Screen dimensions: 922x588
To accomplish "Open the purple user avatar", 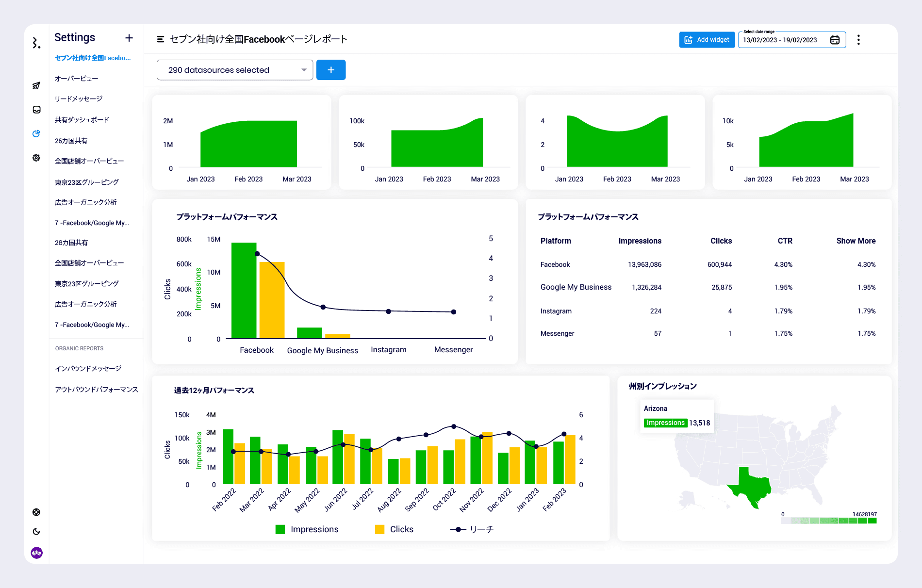I will (x=37, y=553).
